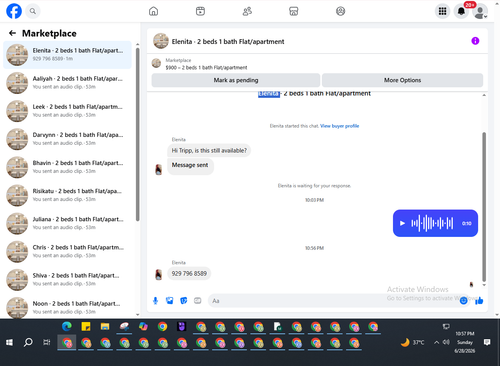The height and width of the screenshot is (366, 500).
Task: Attach a photo with image icon
Action: click(x=170, y=301)
